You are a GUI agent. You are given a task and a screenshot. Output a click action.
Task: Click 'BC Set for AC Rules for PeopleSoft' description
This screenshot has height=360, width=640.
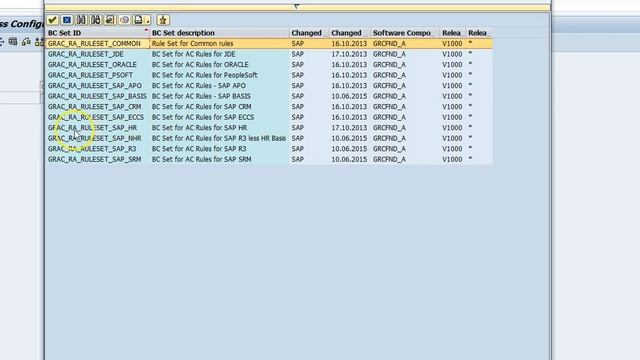[x=204, y=75]
